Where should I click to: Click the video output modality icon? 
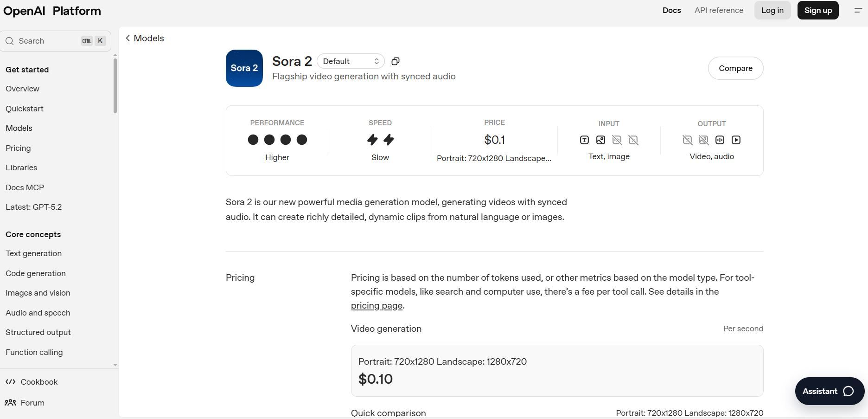click(x=736, y=140)
